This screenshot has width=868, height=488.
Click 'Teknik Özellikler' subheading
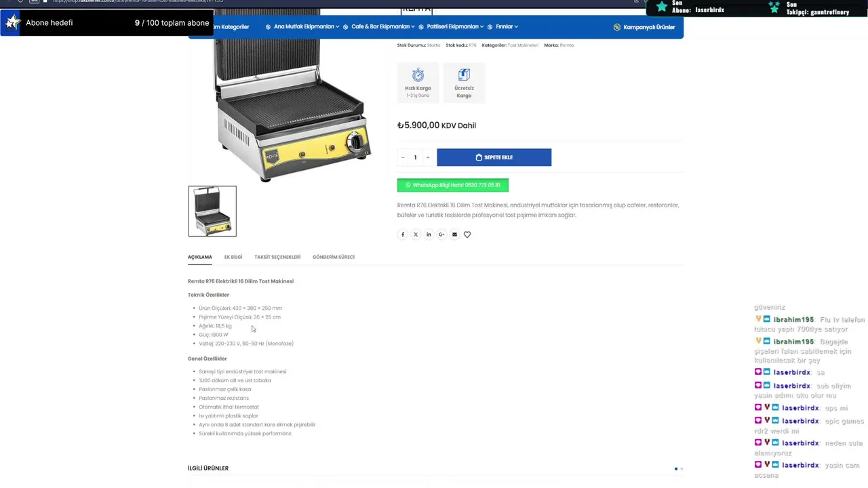[208, 295]
